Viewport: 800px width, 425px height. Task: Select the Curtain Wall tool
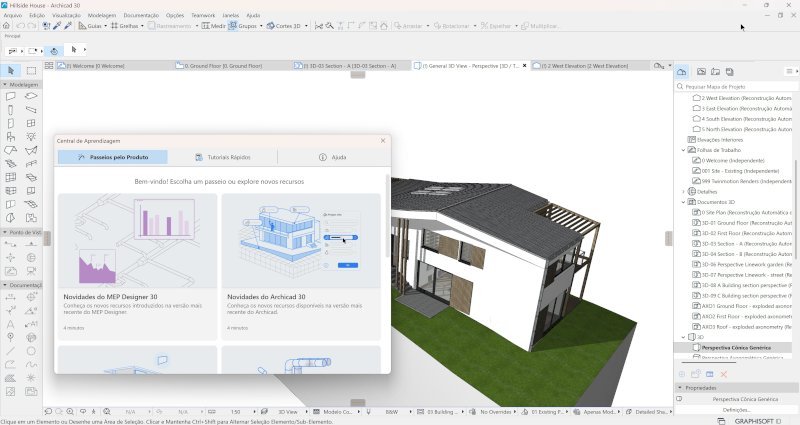pos(11,177)
